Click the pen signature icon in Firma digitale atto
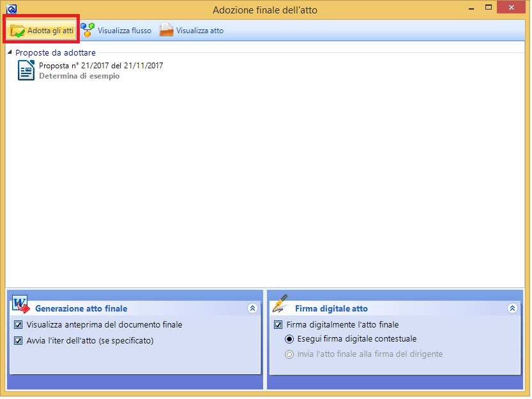The image size is (532, 399). 280,303
